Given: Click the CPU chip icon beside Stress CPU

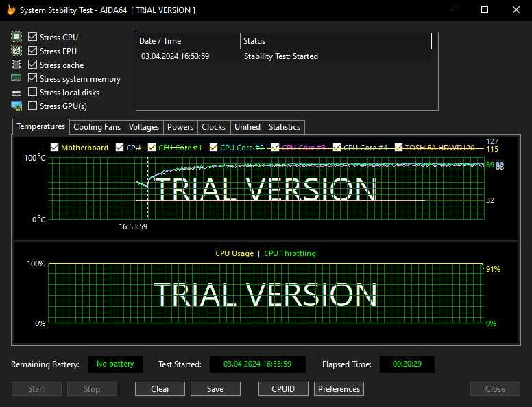Looking at the screenshot, I should point(16,36).
